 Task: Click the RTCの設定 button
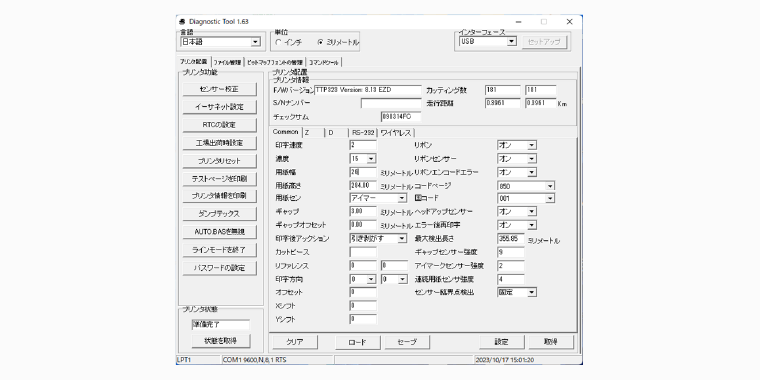pyautogui.click(x=219, y=125)
